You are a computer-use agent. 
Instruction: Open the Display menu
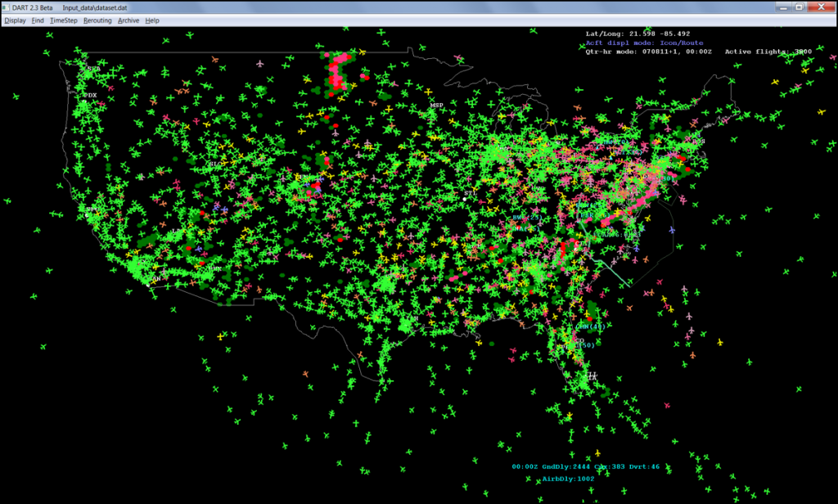[15, 20]
